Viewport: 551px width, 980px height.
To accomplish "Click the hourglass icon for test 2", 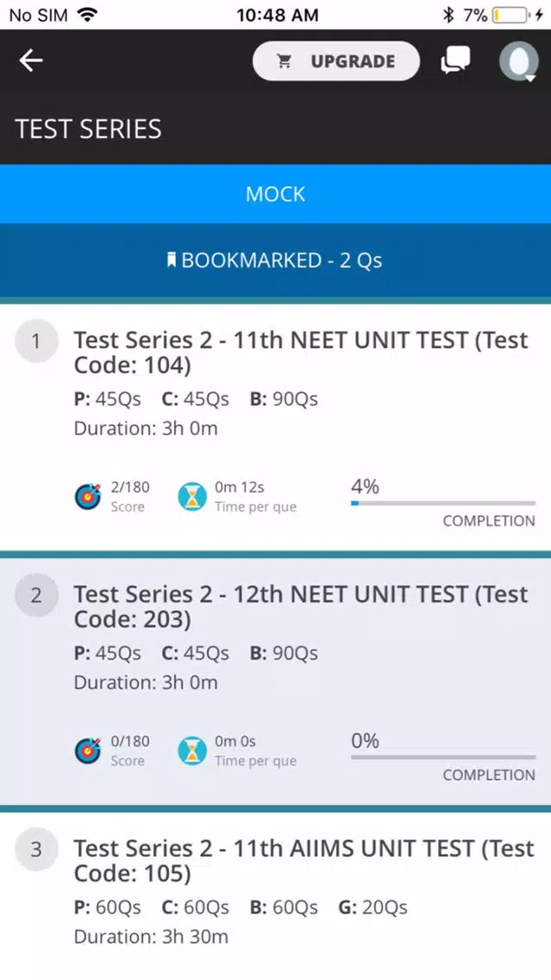I will point(191,751).
